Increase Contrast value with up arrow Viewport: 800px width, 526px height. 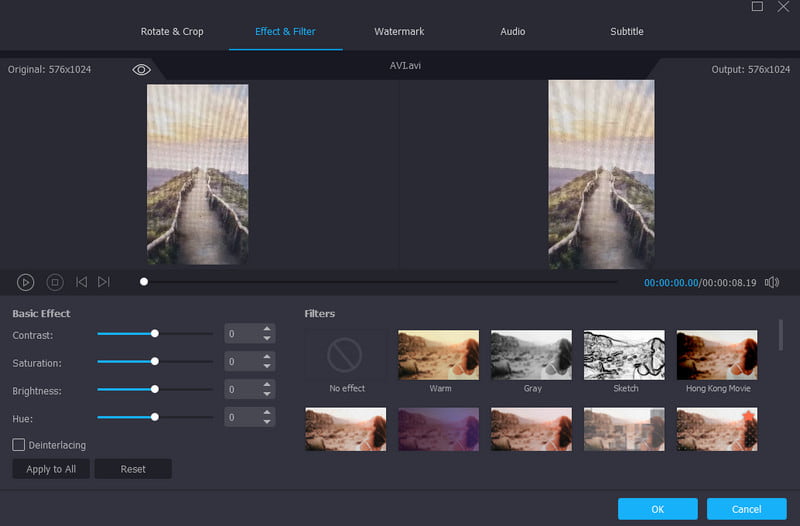(x=267, y=329)
